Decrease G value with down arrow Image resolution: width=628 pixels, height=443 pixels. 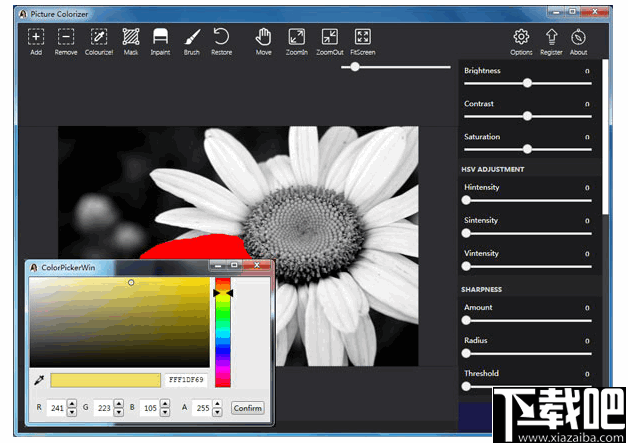click(119, 412)
